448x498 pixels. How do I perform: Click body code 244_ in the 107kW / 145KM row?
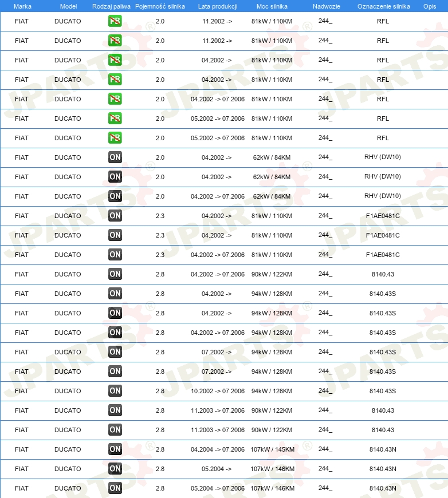[x=325, y=449]
